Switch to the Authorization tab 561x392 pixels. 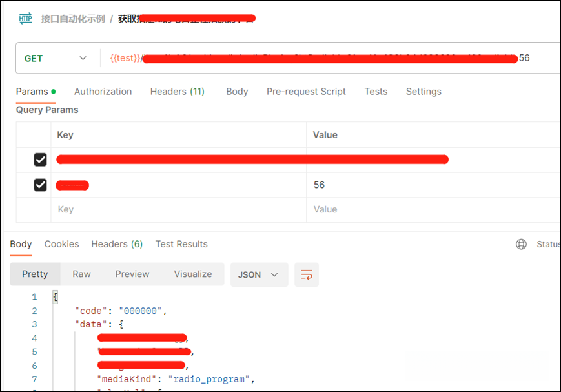click(x=103, y=92)
